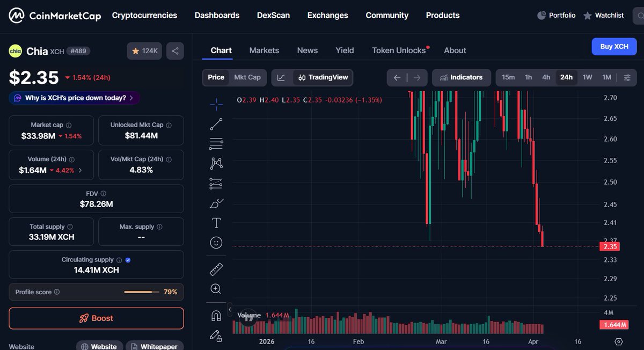Image resolution: width=644 pixels, height=350 pixels.
Task: Click the lock drawings pencil icon
Action: point(216,336)
